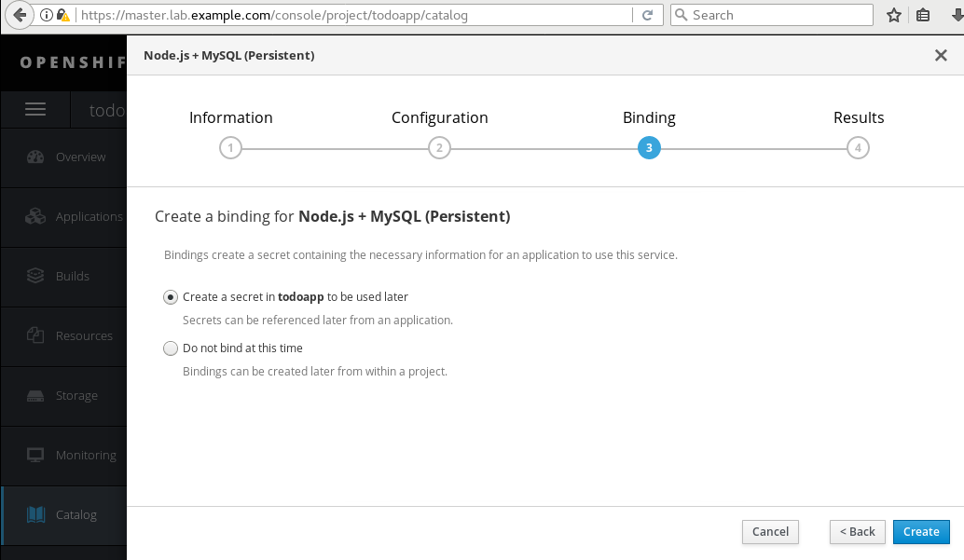The width and height of the screenshot is (964, 560).
Task: Click the browser Search field
Action: coord(772,15)
